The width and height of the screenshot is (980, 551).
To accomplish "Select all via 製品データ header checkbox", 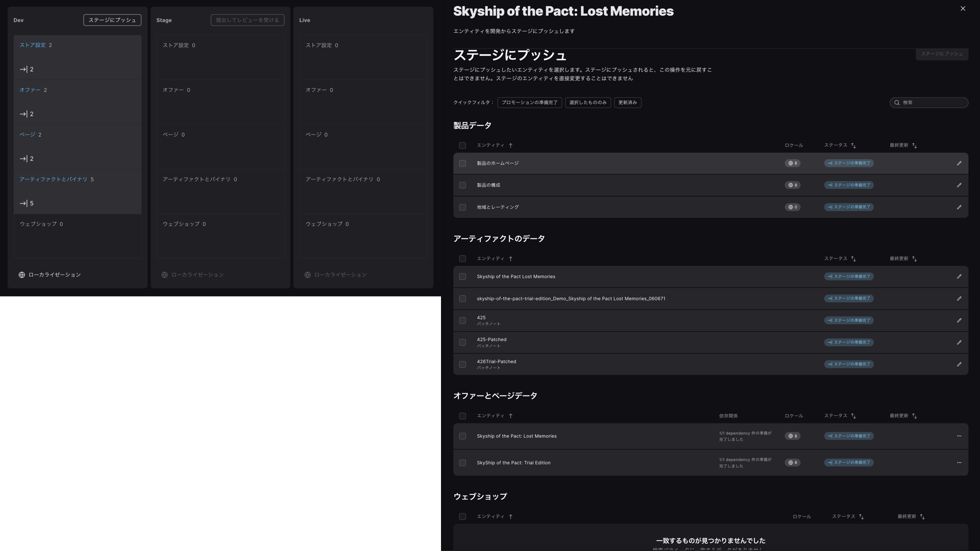I will tap(462, 145).
